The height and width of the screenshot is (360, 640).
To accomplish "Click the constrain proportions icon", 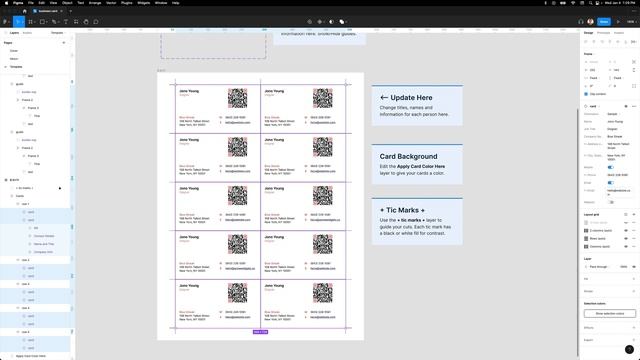I will click(x=634, y=70).
